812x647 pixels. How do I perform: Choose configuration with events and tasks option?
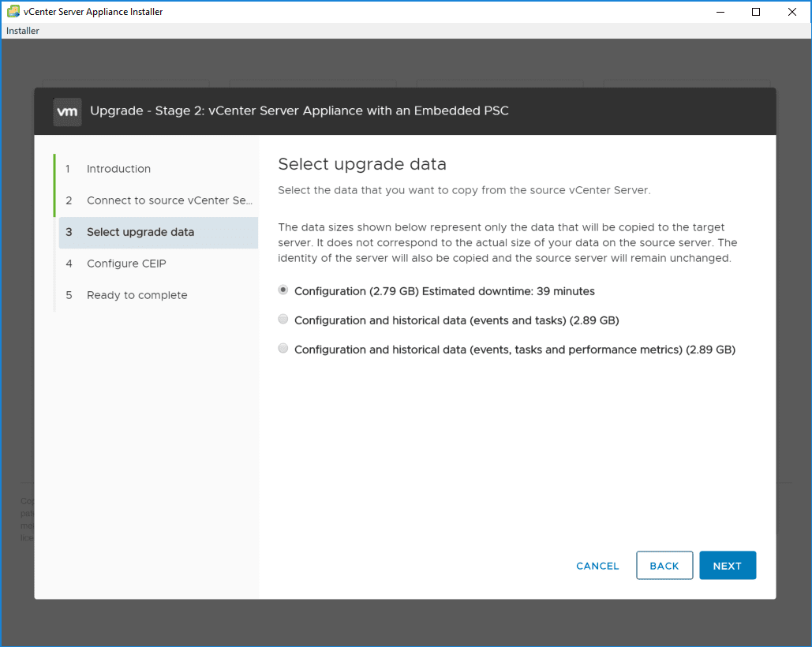point(283,320)
